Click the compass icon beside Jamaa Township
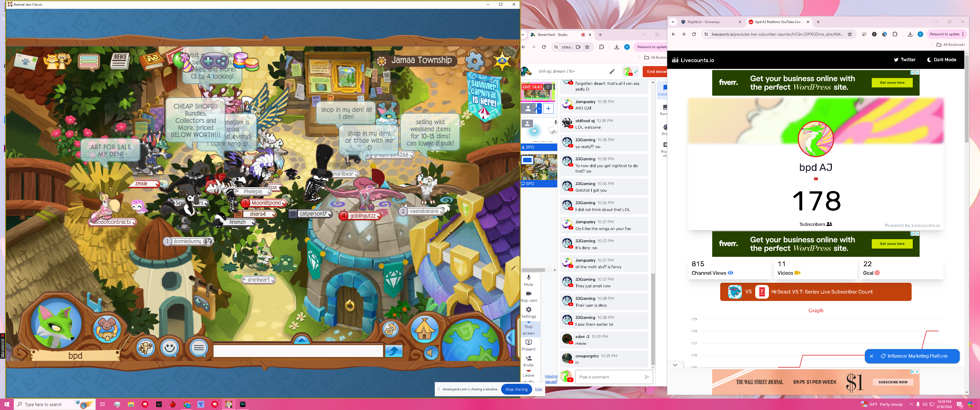Screen dimensions: 980x410 [x=381, y=61]
